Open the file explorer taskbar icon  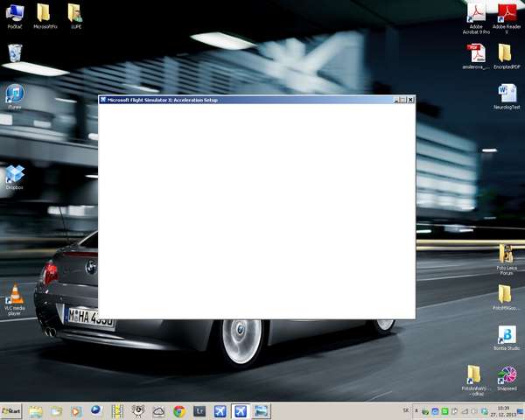[36, 411]
